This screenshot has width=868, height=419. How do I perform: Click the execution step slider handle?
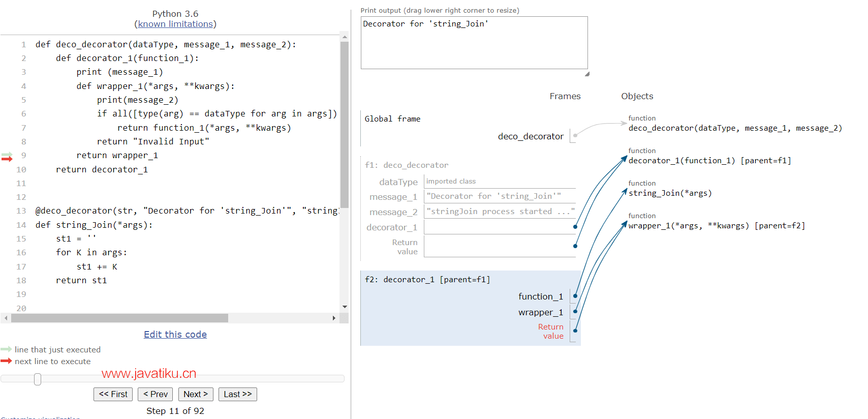(x=38, y=379)
